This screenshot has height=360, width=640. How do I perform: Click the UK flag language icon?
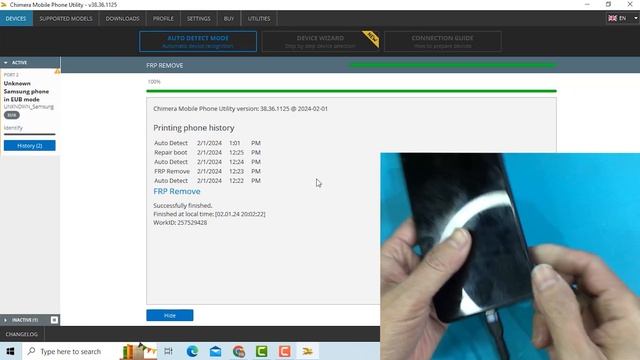click(612, 18)
